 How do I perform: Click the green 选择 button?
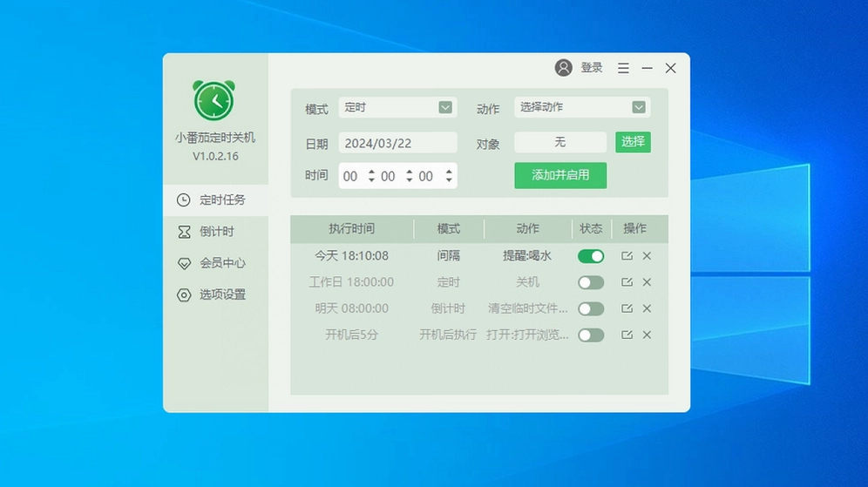[633, 142]
